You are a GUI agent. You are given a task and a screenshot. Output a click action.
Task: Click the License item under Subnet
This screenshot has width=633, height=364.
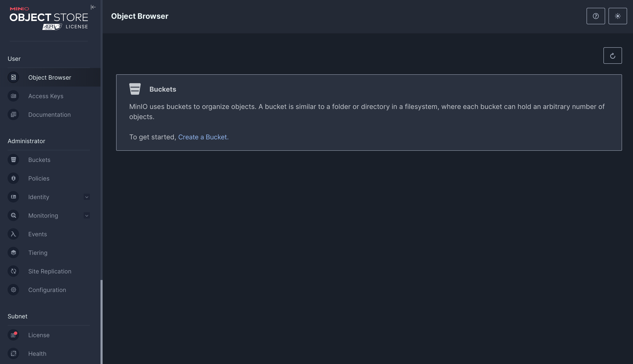[x=39, y=335]
